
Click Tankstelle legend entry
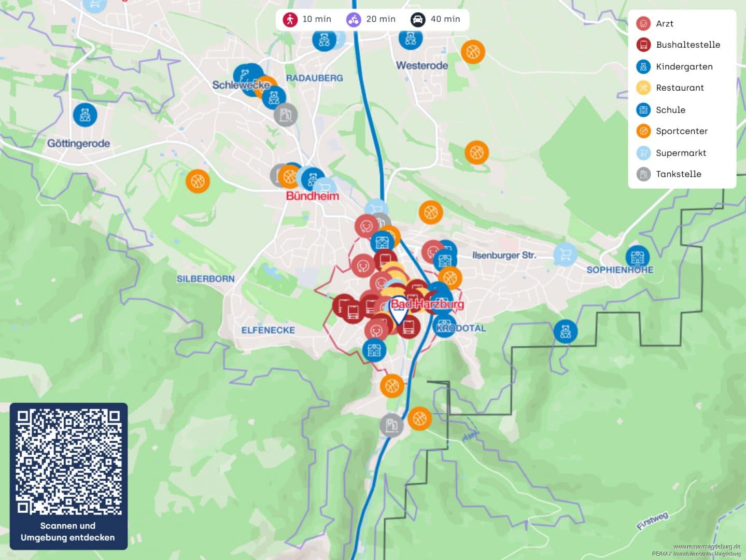coord(678,174)
